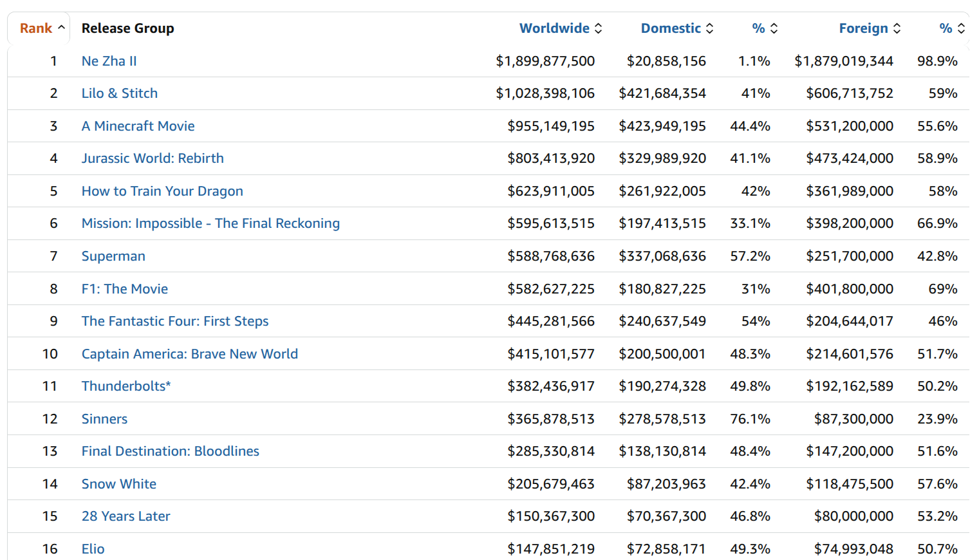Sort the table by Foreign gross
The width and height of the screenshot is (979, 560).
[870, 28]
